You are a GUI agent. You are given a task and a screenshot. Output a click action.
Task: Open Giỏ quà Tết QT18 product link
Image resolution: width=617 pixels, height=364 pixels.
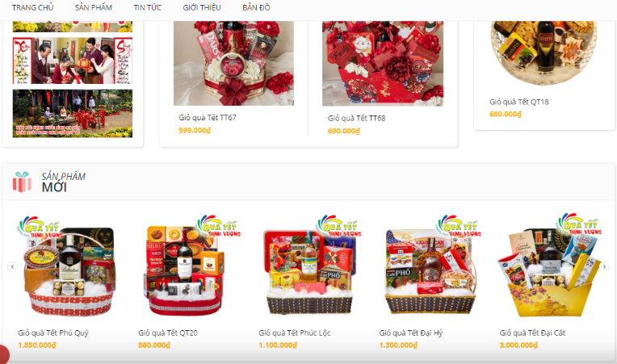519,102
